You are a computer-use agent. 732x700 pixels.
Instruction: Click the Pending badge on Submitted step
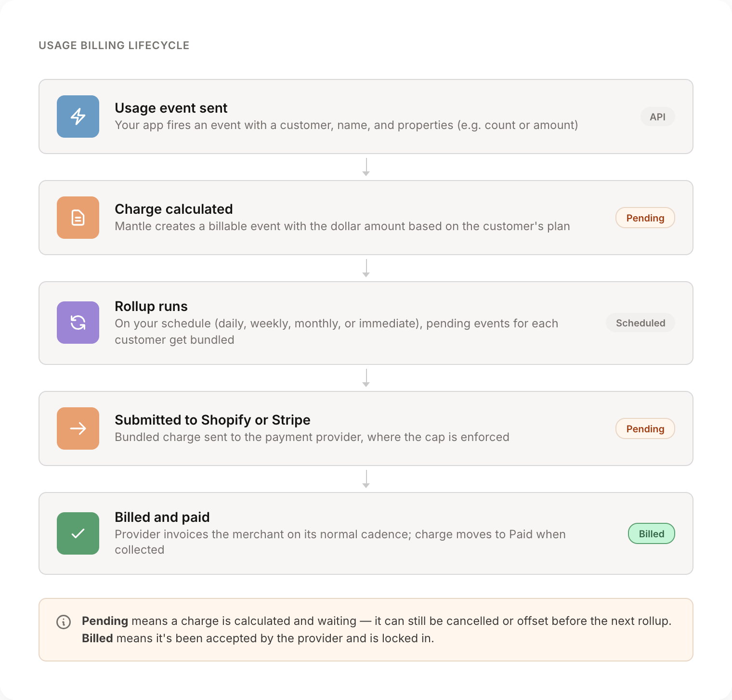coord(645,429)
